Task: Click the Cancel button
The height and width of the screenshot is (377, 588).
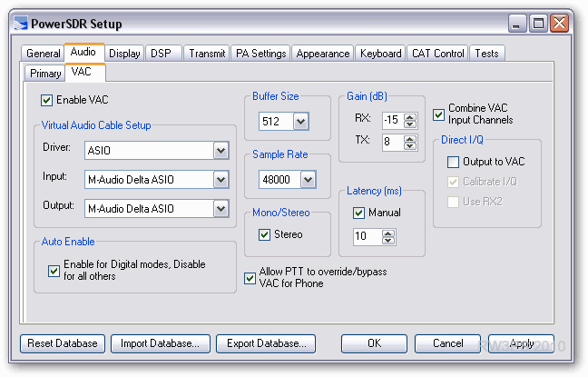Action: pos(447,343)
